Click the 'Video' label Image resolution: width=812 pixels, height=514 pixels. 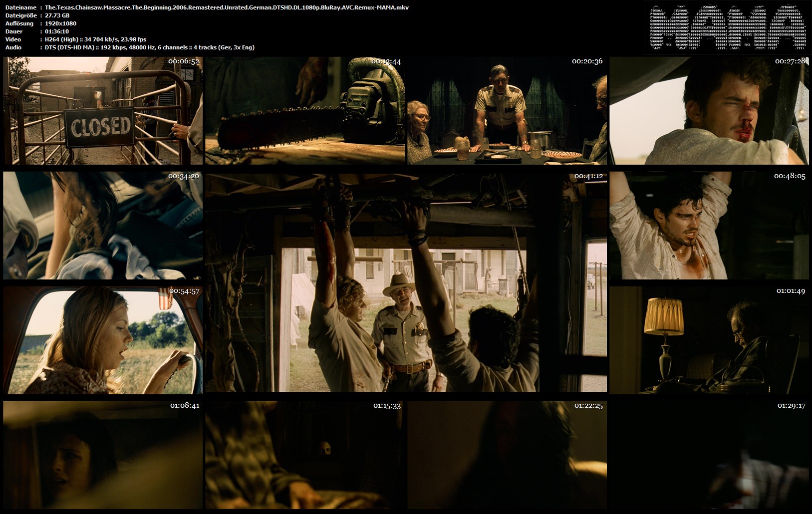[x=13, y=39]
